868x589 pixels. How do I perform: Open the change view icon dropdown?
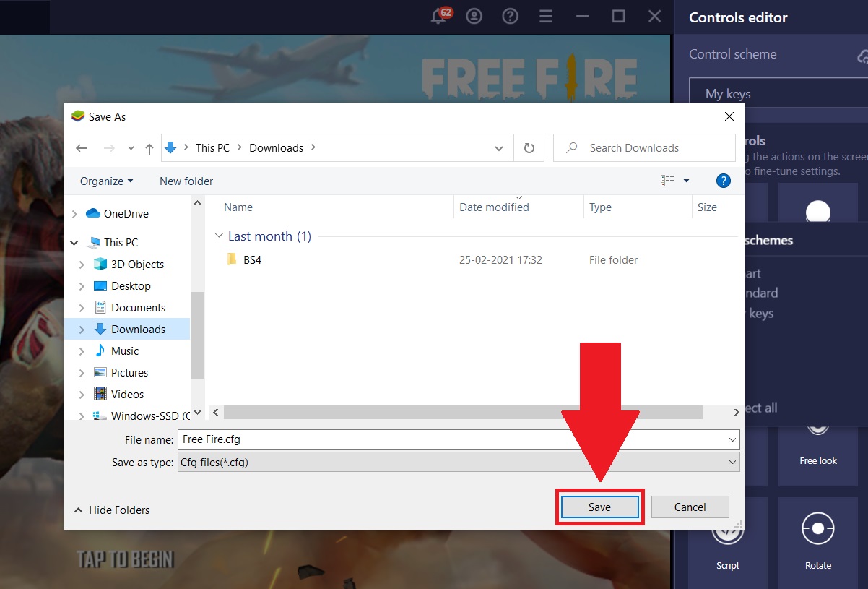[x=686, y=181]
